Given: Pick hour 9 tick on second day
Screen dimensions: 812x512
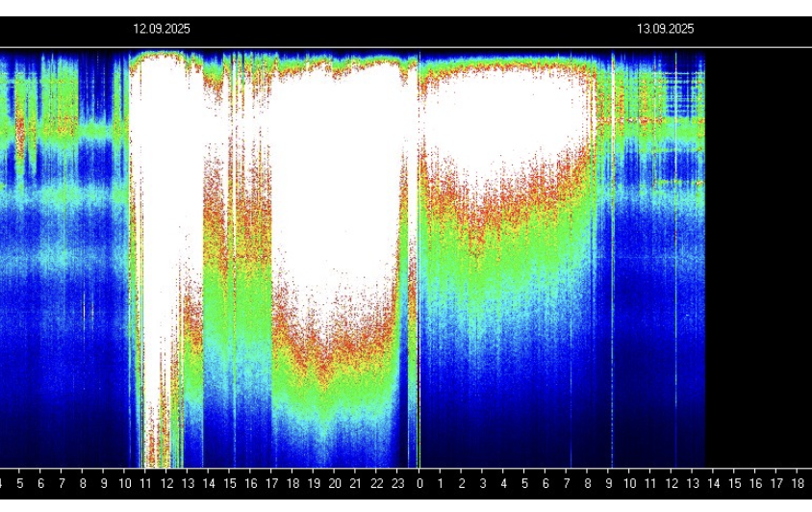Looking at the screenshot, I should [609, 483].
